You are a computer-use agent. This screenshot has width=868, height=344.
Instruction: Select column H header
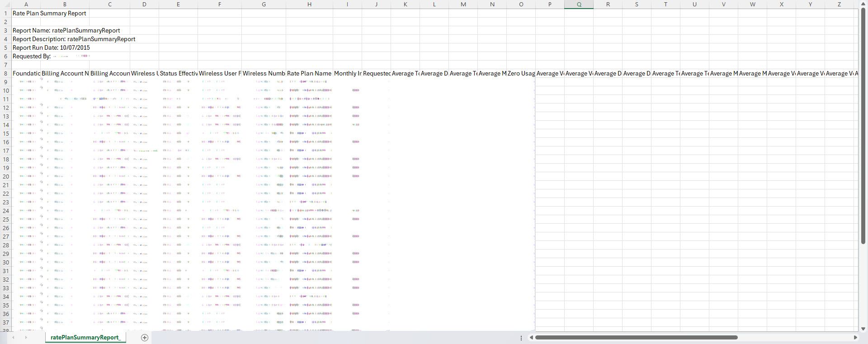309,5
